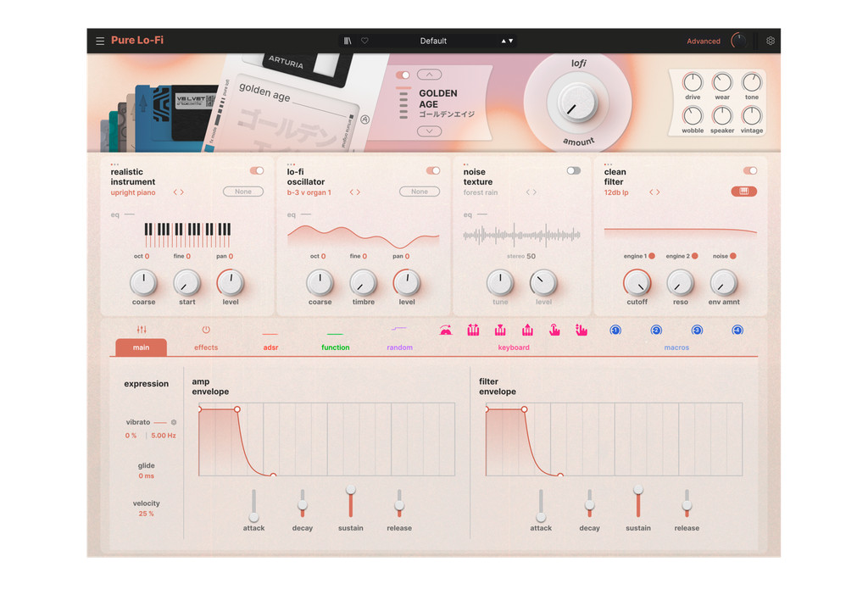The height and width of the screenshot is (606, 868).
Task: Click the sixth keyboard hand icon
Action: [581, 331]
